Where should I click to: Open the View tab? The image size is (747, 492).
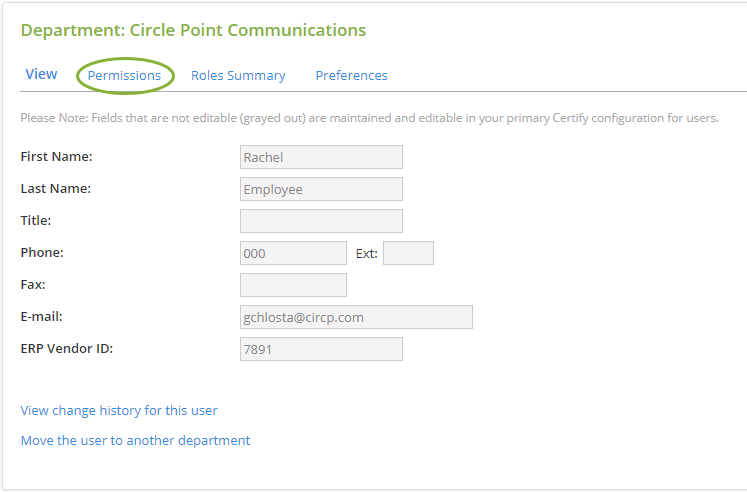(x=41, y=74)
